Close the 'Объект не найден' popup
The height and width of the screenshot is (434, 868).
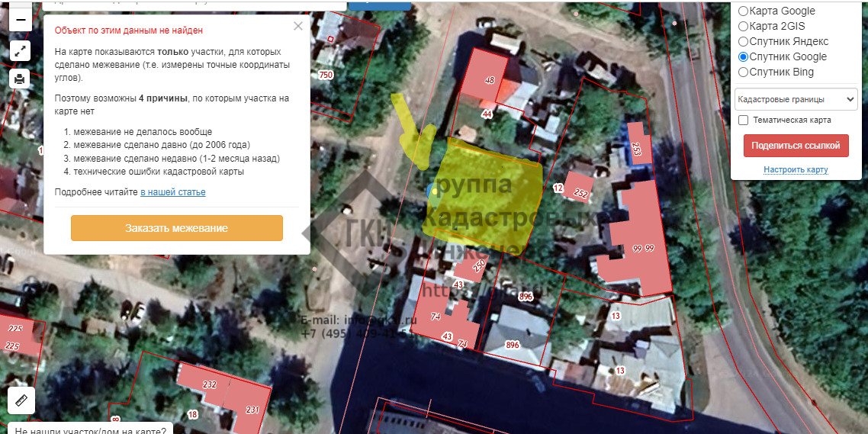(297, 26)
